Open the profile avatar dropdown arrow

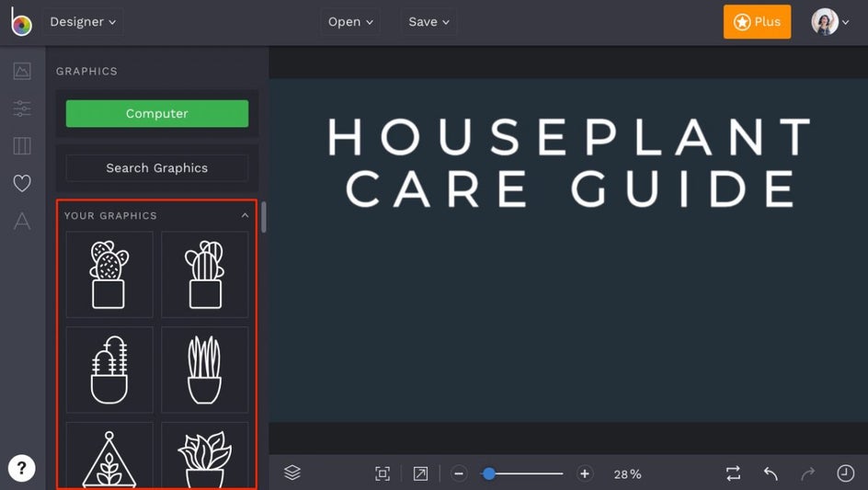(845, 23)
